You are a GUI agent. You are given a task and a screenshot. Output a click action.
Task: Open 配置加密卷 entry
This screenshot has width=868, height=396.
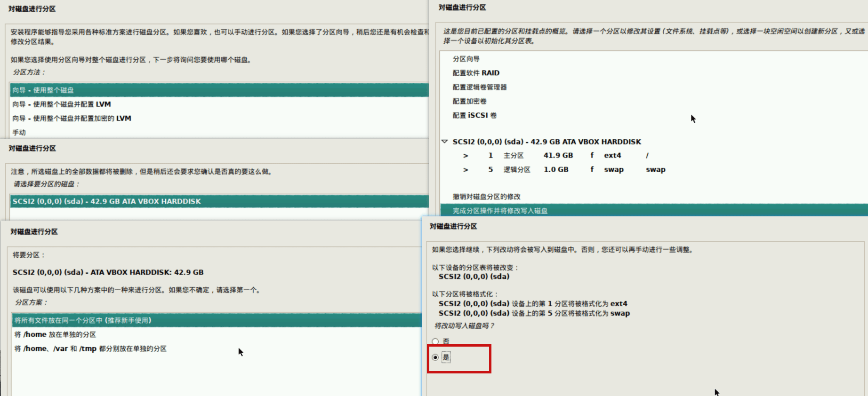[469, 101]
